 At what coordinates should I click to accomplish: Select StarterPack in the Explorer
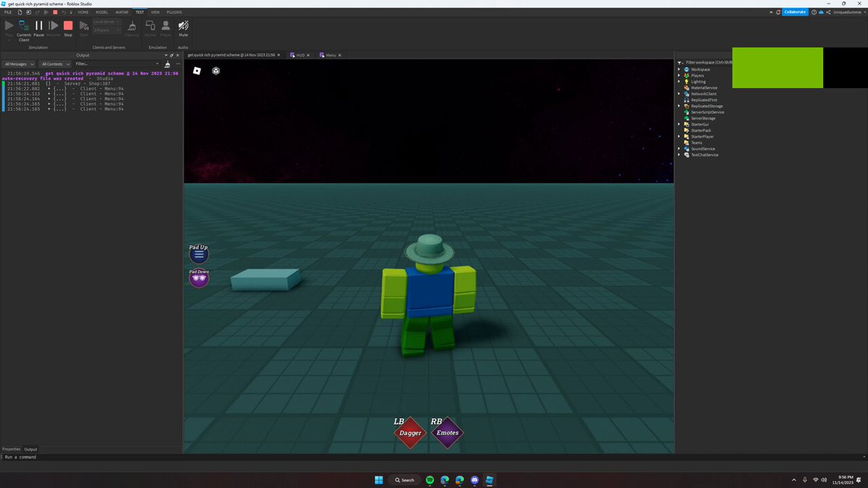click(x=701, y=130)
